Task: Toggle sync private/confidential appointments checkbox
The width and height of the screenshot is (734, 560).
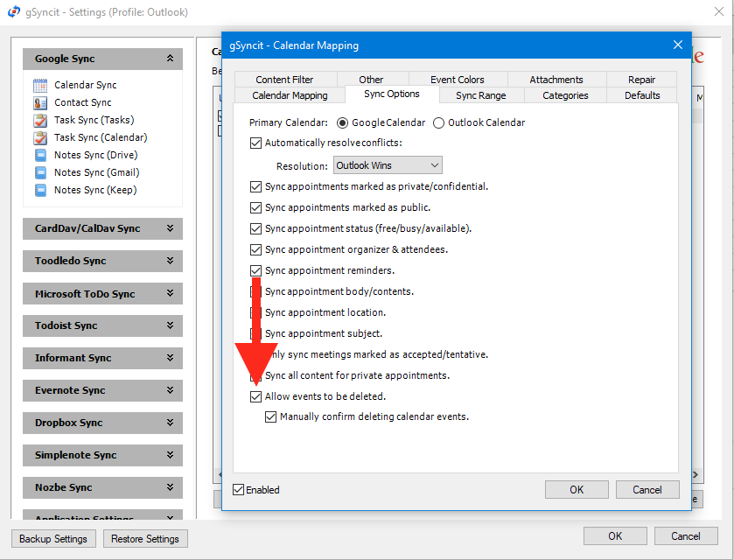Action: pos(255,187)
